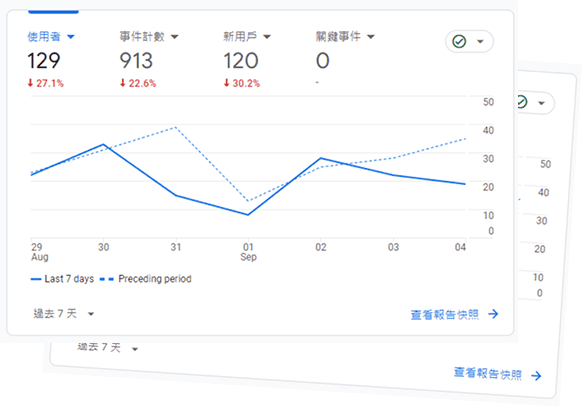Click the 30.2% decrease indicator

point(242,83)
